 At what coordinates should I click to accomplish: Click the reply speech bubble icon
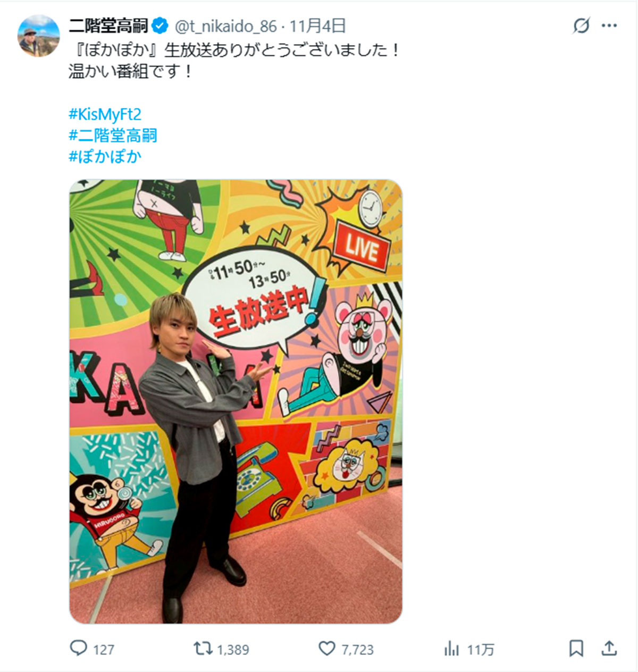pos(79,648)
